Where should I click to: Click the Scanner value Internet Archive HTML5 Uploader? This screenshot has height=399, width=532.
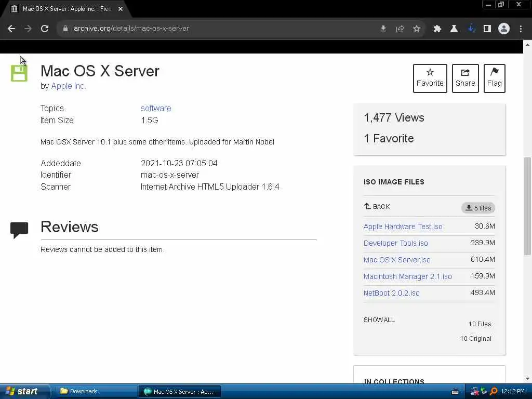(x=210, y=187)
